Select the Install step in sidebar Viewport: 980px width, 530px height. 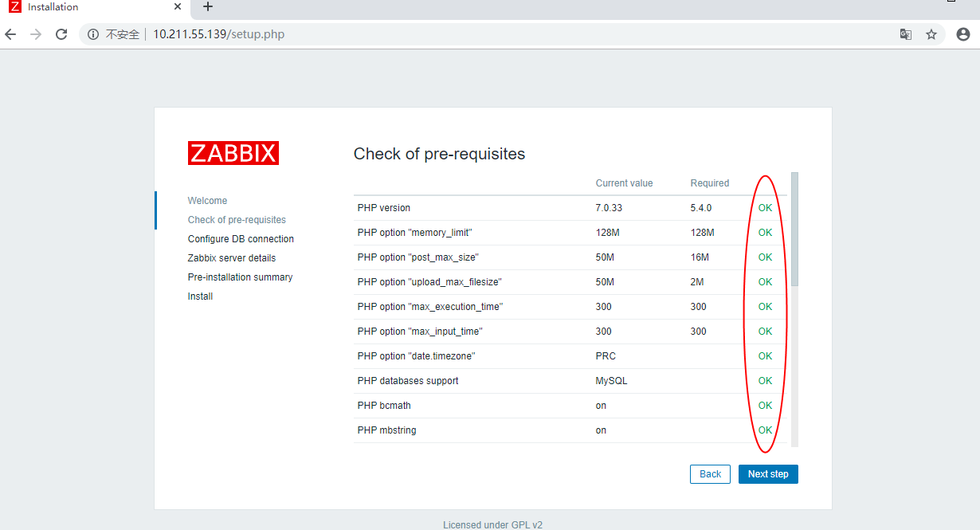(200, 296)
